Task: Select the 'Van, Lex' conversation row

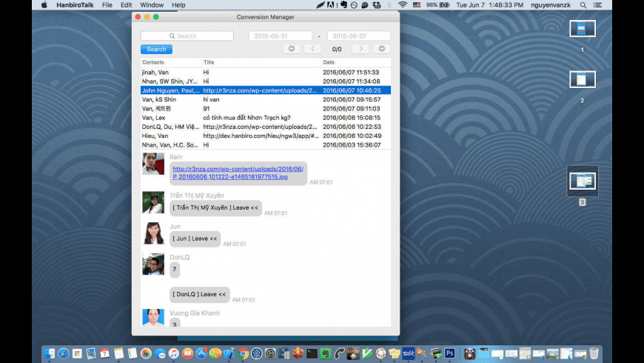Action: tap(172, 117)
